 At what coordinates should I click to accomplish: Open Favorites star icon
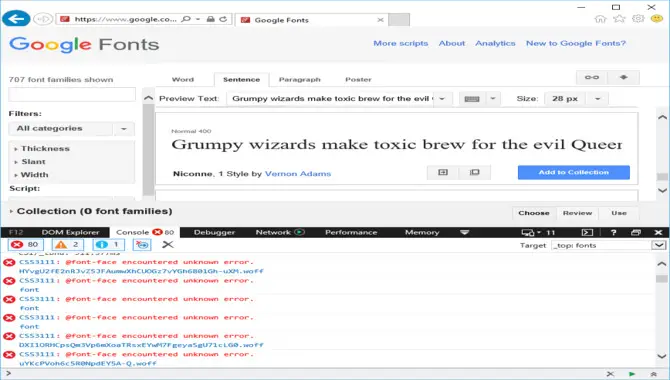tap(619, 19)
